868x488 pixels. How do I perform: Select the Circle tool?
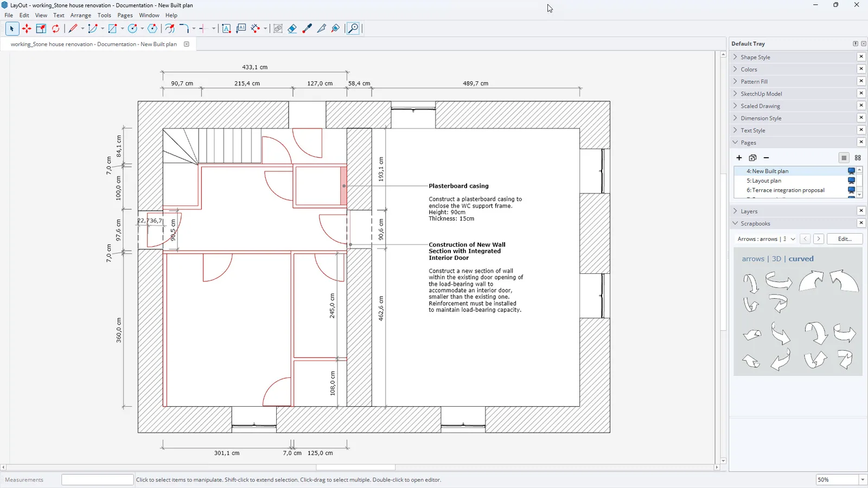132,29
